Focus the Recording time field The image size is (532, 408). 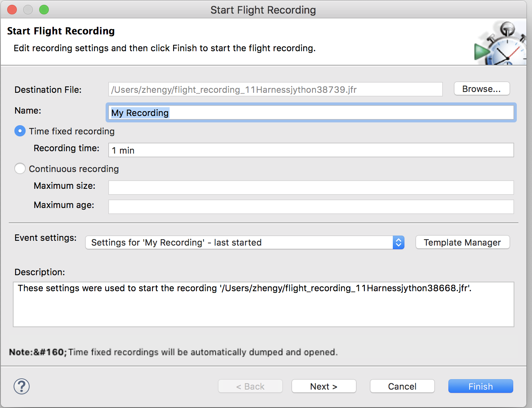pos(311,150)
